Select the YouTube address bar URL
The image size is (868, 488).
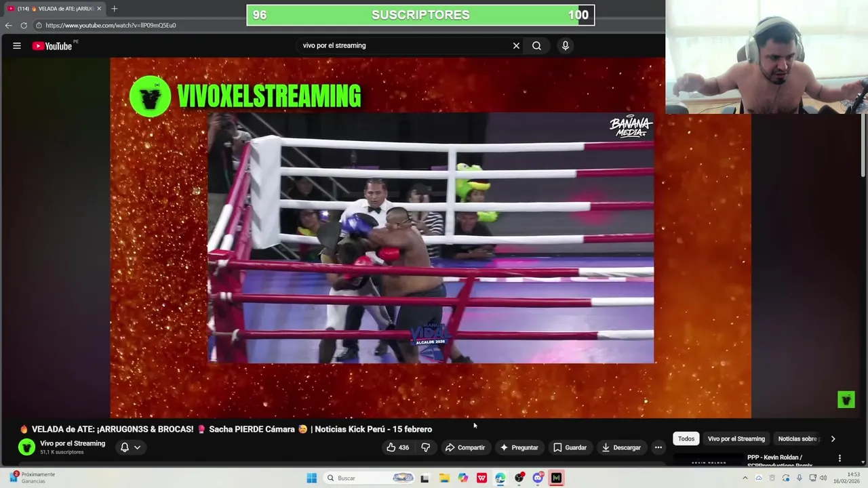click(x=111, y=25)
